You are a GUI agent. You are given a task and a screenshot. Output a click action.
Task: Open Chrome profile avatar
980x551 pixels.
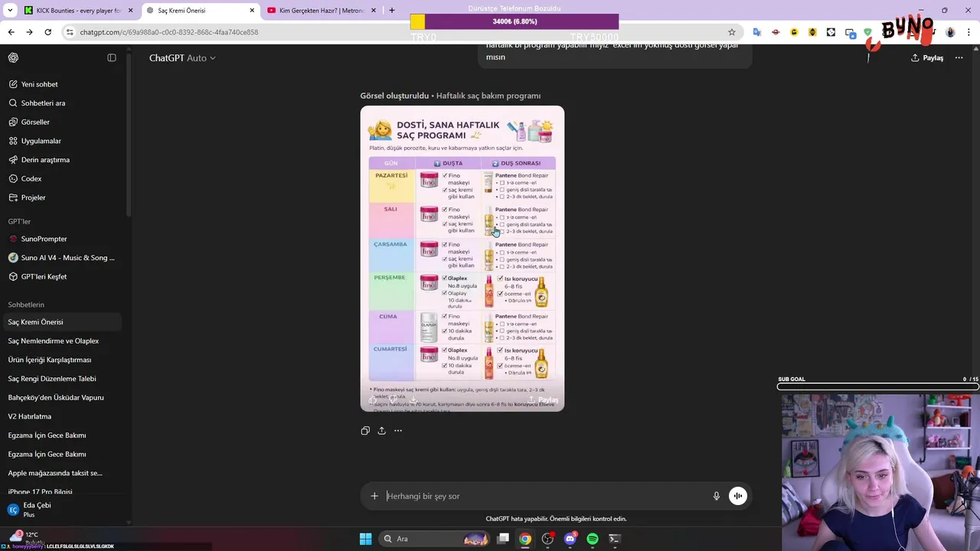[950, 32]
